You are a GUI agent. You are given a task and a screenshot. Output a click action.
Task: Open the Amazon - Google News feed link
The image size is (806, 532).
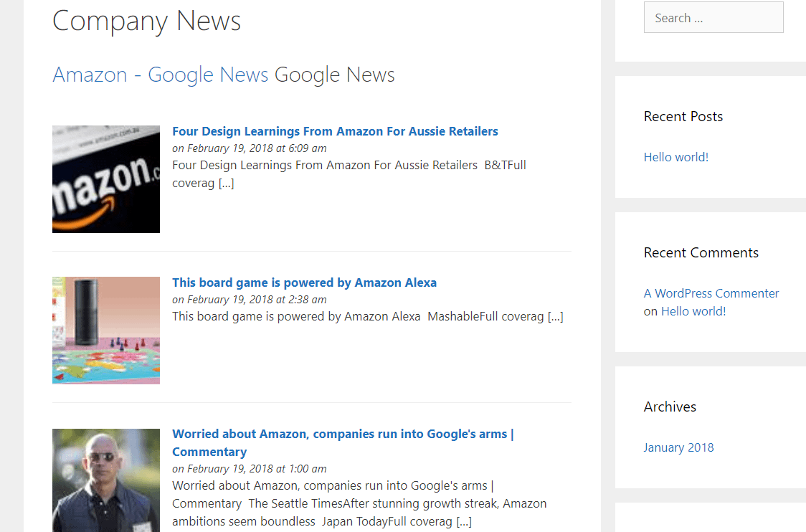160,75
